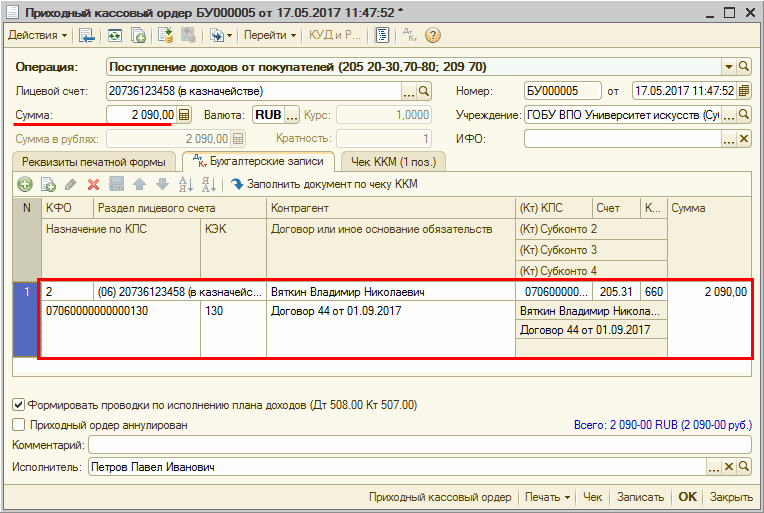
Task: Click the Закрыть button
Action: (x=731, y=497)
